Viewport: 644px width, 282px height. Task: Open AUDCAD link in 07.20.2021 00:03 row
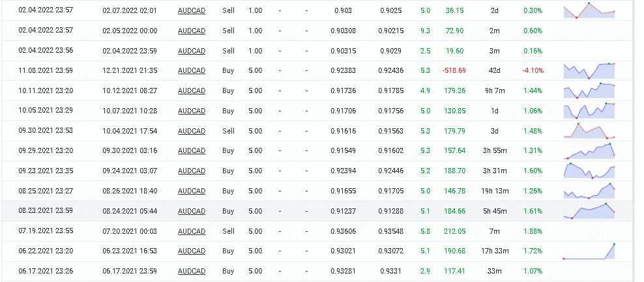tap(192, 231)
